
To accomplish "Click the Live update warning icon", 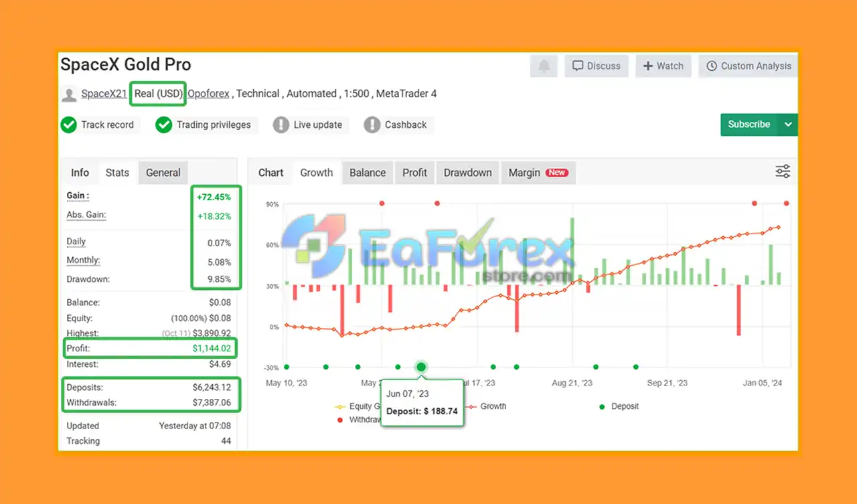I will click(x=281, y=125).
